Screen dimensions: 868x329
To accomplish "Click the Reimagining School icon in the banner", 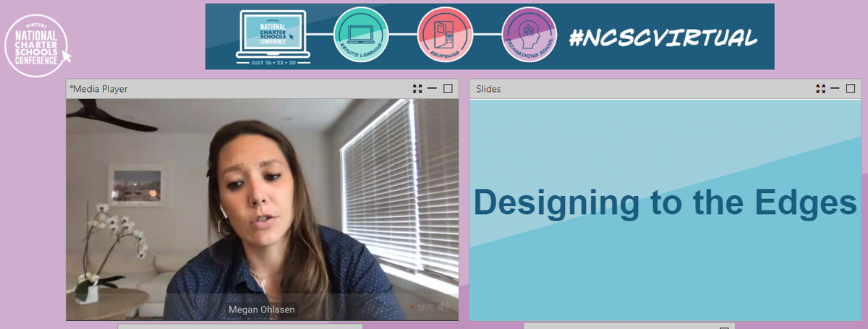I will point(529,36).
